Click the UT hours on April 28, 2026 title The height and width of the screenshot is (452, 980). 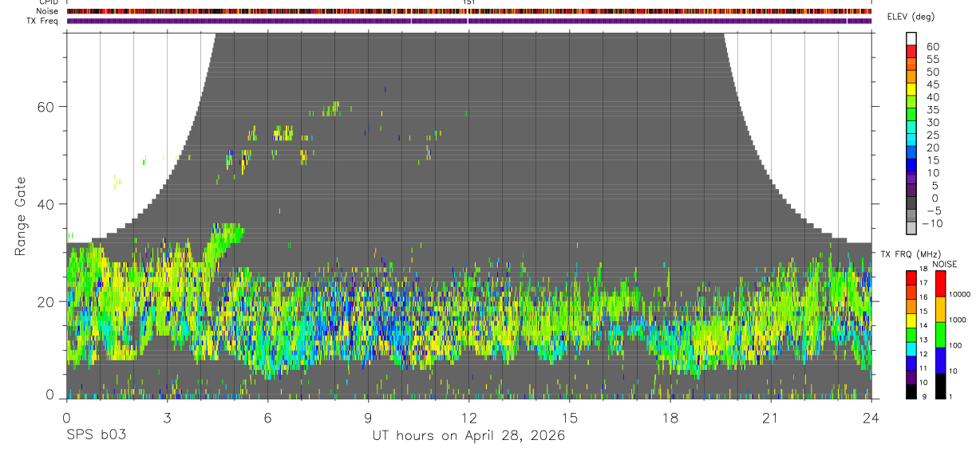point(468,436)
